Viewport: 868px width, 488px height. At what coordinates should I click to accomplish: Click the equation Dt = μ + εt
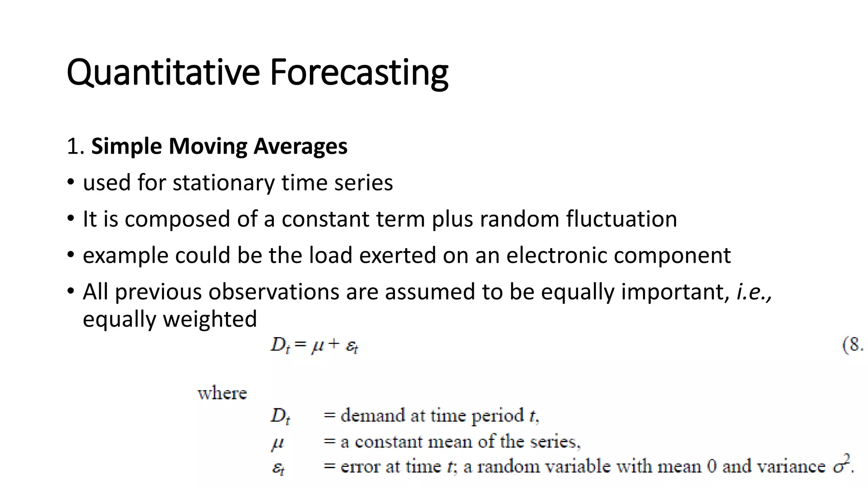315,345
